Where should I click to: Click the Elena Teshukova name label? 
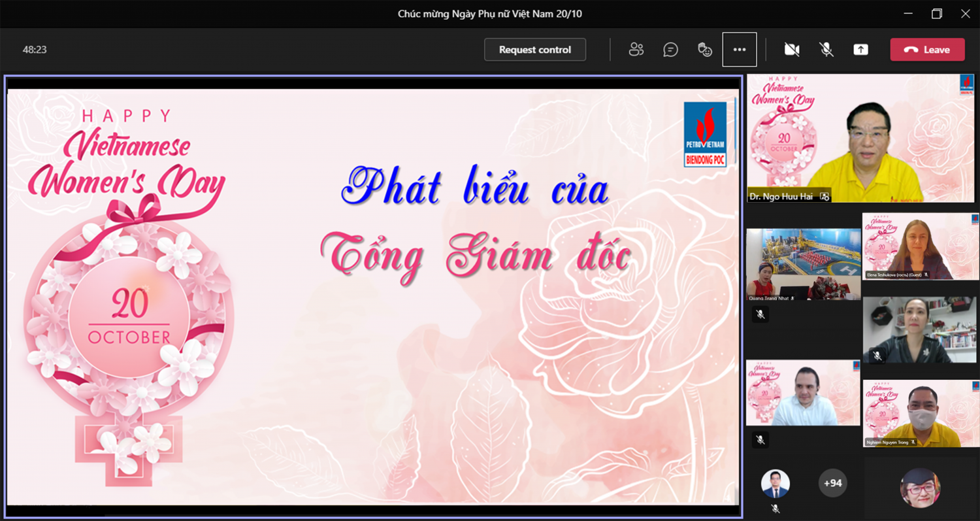(x=894, y=275)
